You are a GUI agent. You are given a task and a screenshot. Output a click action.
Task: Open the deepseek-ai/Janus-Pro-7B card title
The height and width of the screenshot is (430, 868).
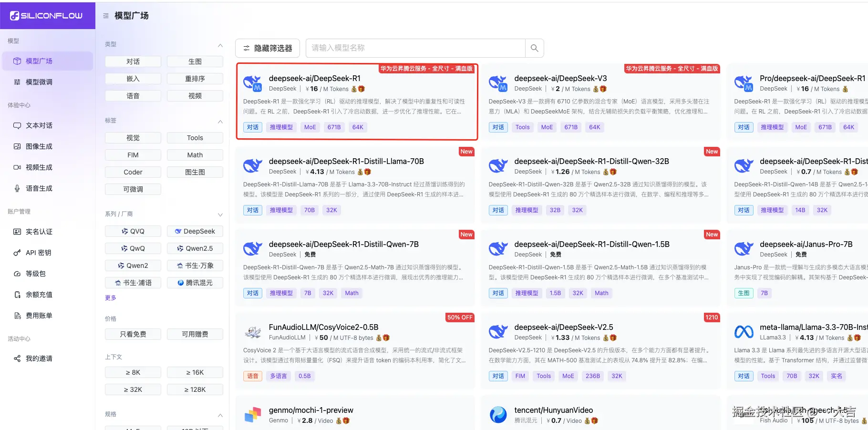[x=806, y=244]
